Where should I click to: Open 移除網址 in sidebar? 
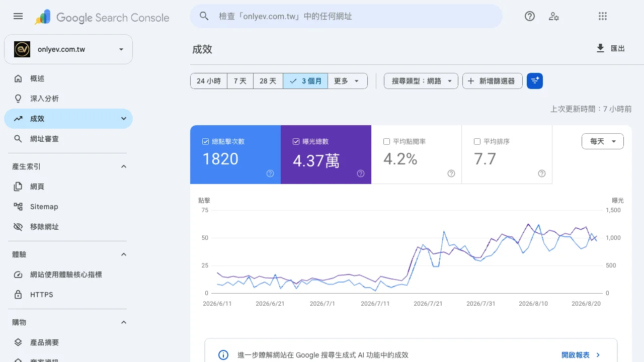[x=68, y=227]
